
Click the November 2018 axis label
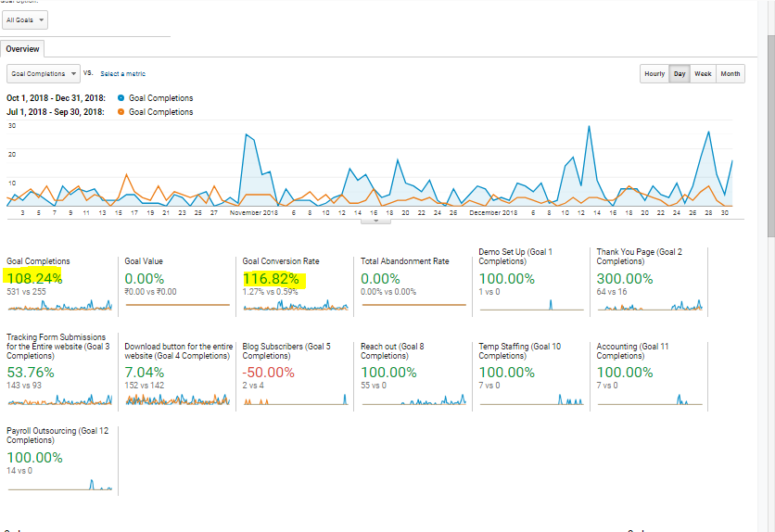point(254,213)
